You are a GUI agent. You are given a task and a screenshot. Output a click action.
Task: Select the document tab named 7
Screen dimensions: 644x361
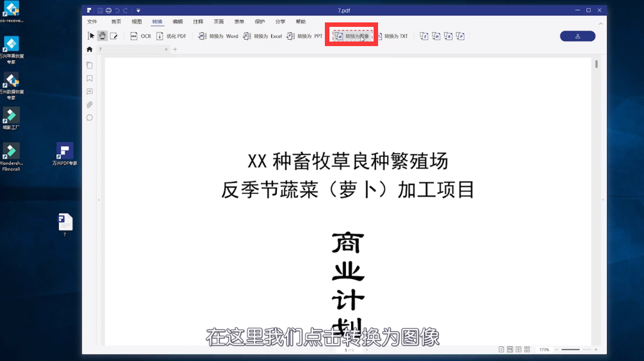133,49
